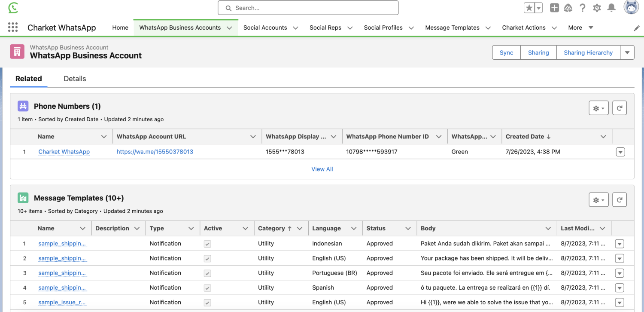This screenshot has width=644, height=312.
Task: Open the Favorites star icon
Action: (x=529, y=8)
